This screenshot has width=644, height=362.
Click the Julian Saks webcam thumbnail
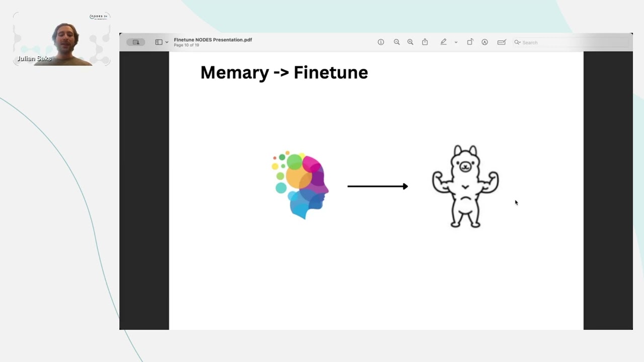(61, 39)
